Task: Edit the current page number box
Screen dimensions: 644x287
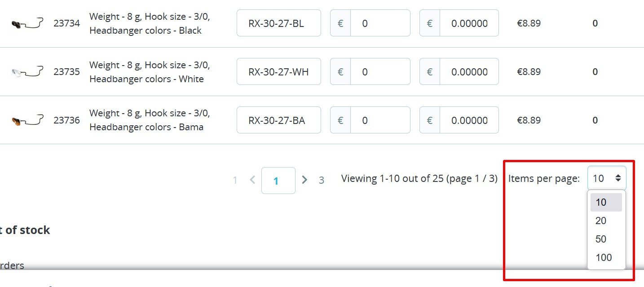Action: 278,181
